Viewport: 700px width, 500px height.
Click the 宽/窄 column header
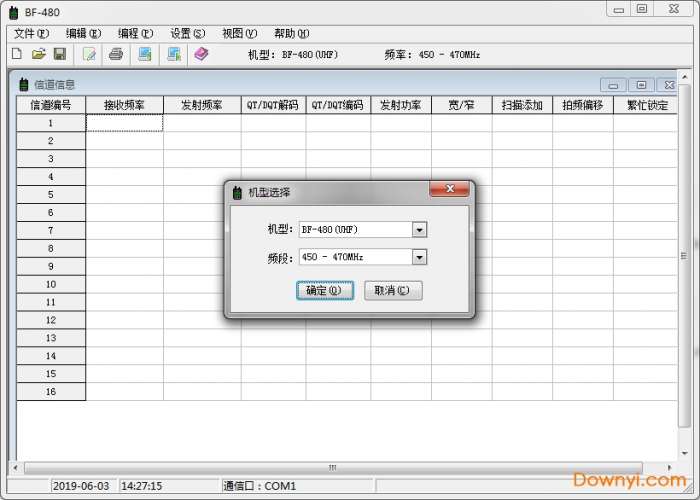click(x=462, y=105)
